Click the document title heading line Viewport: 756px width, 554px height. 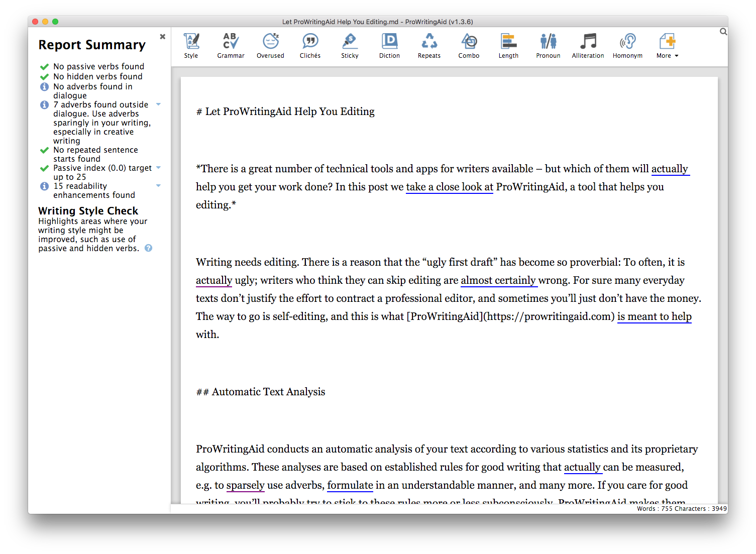[285, 112]
